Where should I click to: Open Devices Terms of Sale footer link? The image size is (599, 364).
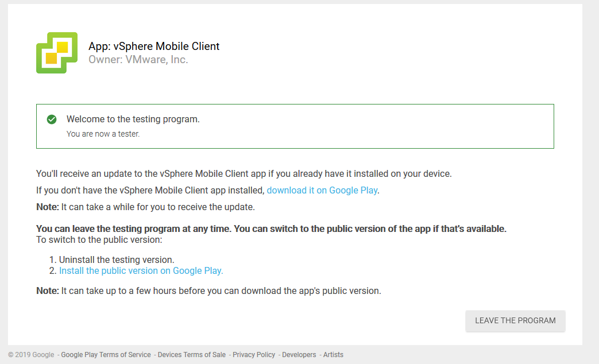[191, 355]
